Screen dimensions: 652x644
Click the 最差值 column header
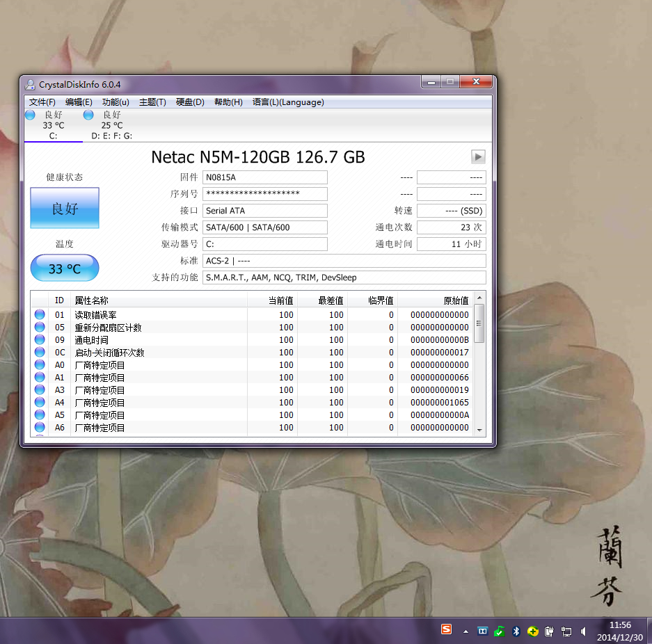(323, 300)
